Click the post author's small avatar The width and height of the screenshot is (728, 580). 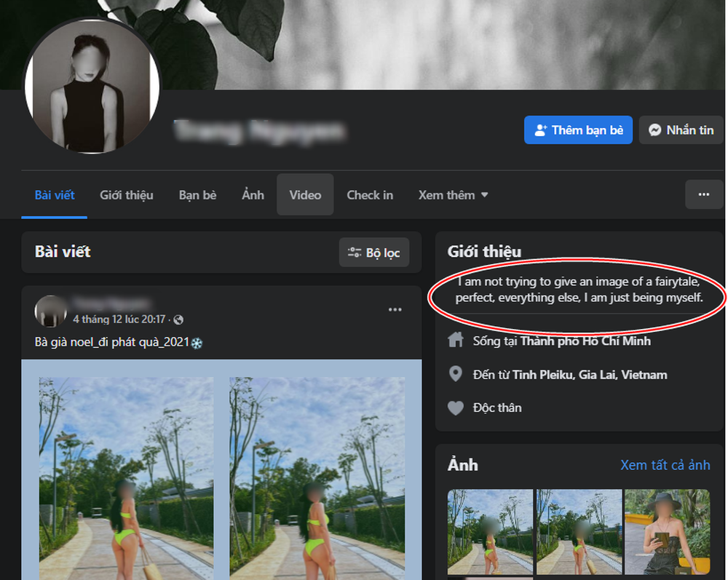(x=52, y=311)
